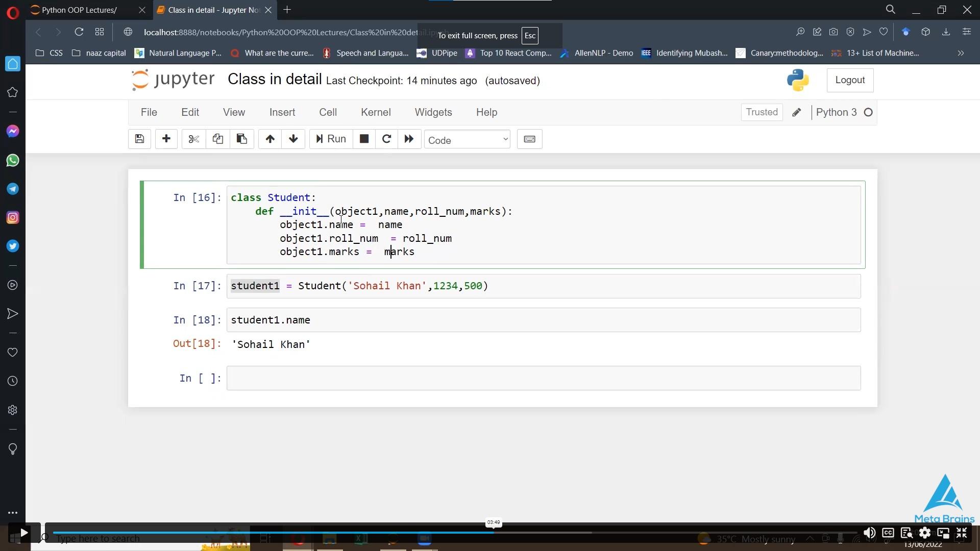Open the command palette keyboard icon
Viewport: 980px width, 551px height.
pos(529,139)
